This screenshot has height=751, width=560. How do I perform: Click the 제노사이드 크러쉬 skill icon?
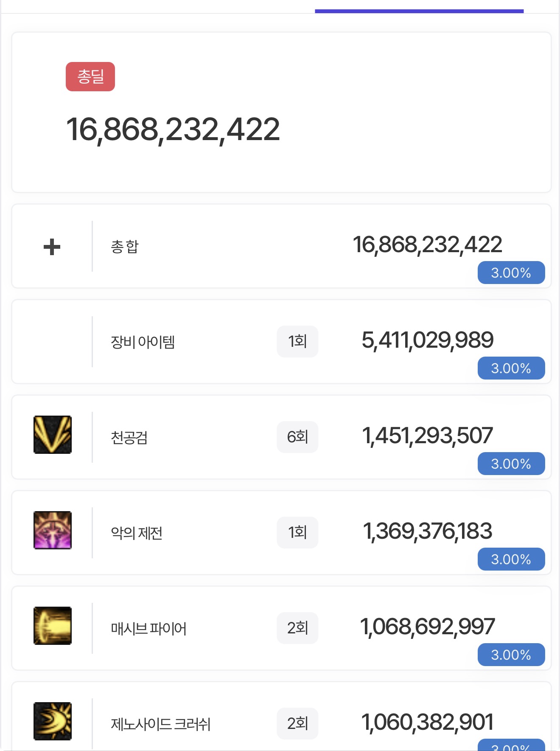[53, 721]
